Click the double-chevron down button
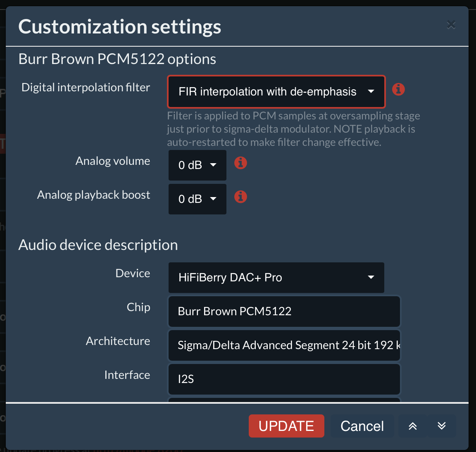The height and width of the screenshot is (452, 476). pos(442,426)
